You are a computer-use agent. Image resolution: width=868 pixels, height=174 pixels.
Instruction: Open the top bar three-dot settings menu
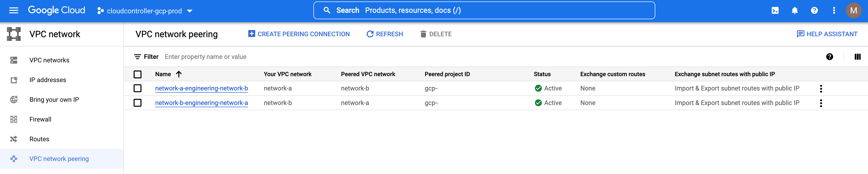click(834, 10)
